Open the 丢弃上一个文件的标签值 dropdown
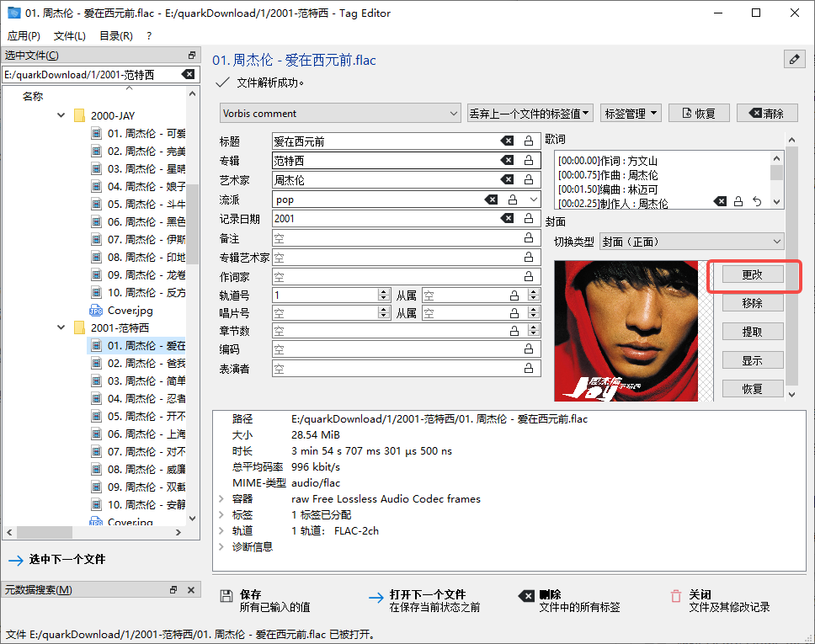815x644 pixels. coord(530,114)
